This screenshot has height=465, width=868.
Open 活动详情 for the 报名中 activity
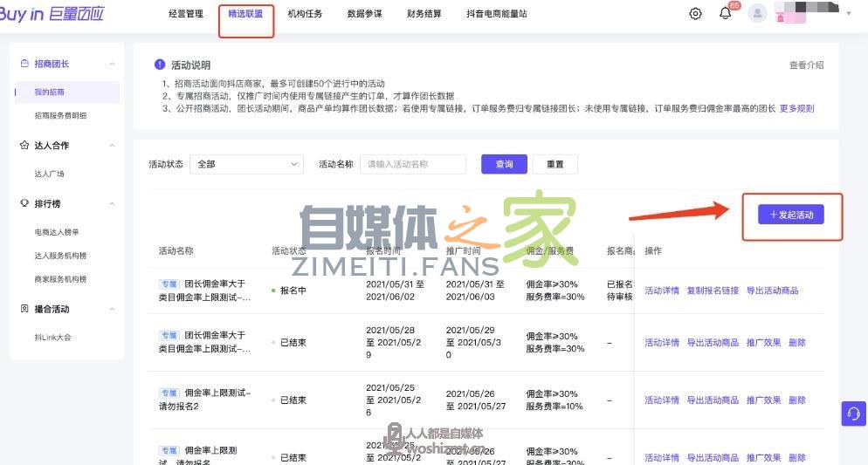(x=662, y=291)
